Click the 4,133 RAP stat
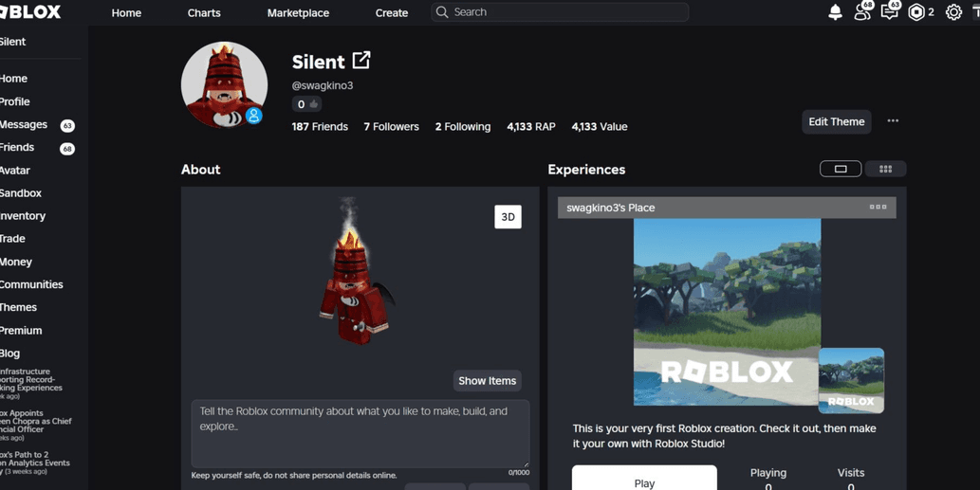980x490 pixels. [x=531, y=127]
